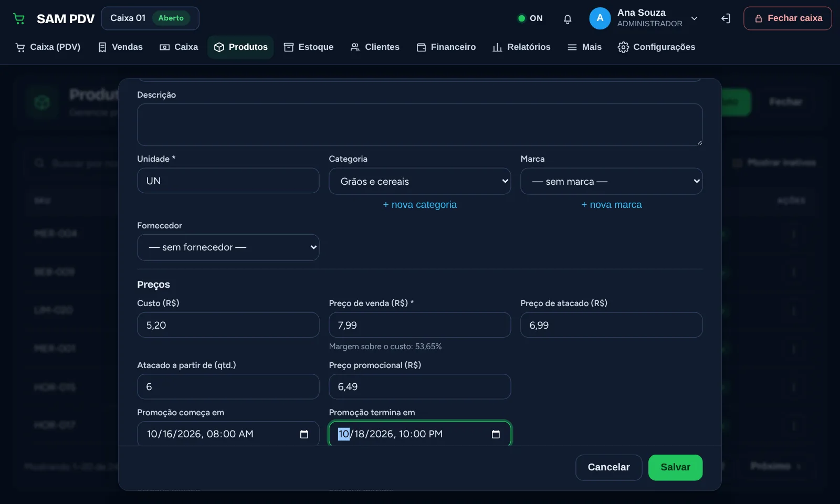Screen dimensions: 840x504
Task: Go to the Caixa (PDV) tab
Action: 48,47
